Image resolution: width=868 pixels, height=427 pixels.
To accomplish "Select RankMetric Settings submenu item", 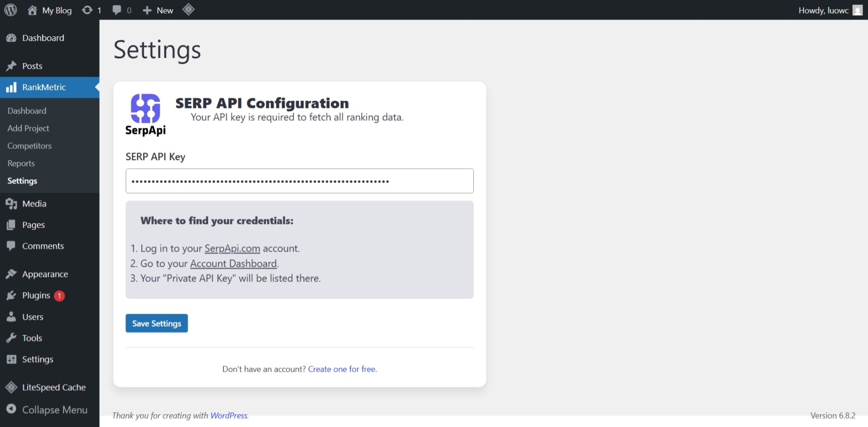I will pyautogui.click(x=22, y=181).
